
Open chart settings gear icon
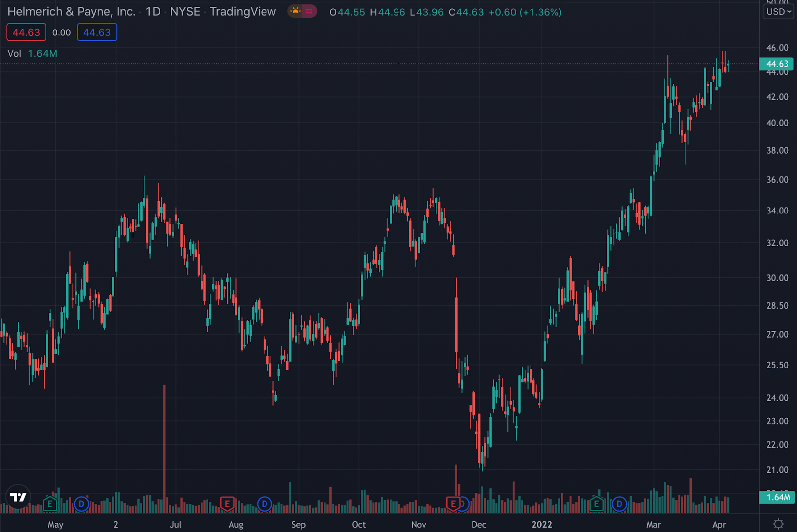click(x=778, y=524)
